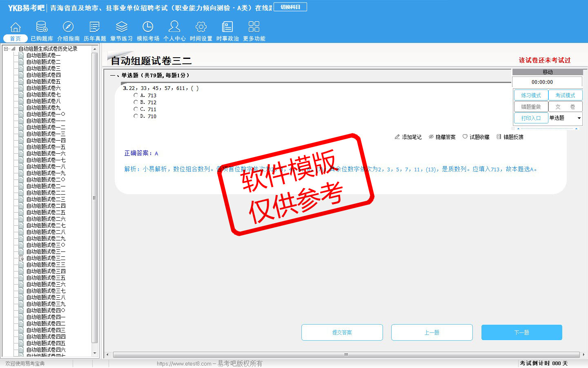Collapse the 自动组题生成试卷历史记录 tree root

pos(6,49)
